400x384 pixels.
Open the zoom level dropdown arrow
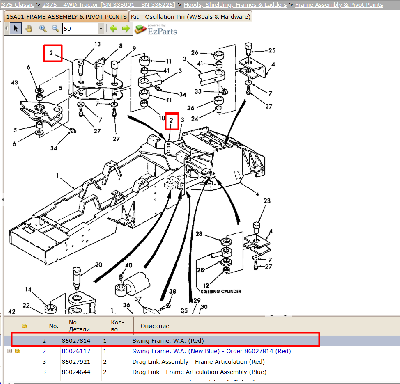coord(101,29)
